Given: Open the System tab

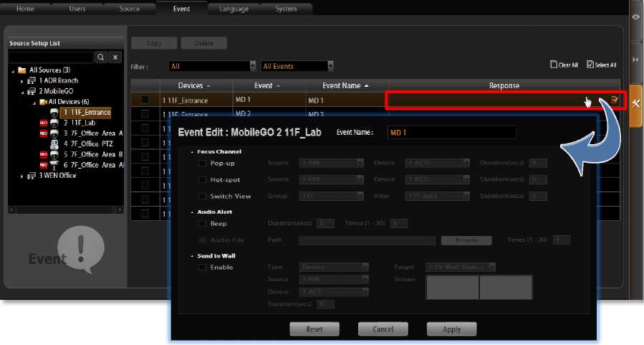Looking at the screenshot, I should coord(287,9).
